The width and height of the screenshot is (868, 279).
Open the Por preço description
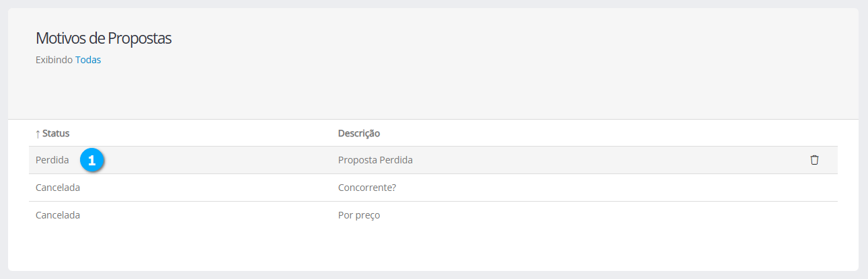coord(360,215)
